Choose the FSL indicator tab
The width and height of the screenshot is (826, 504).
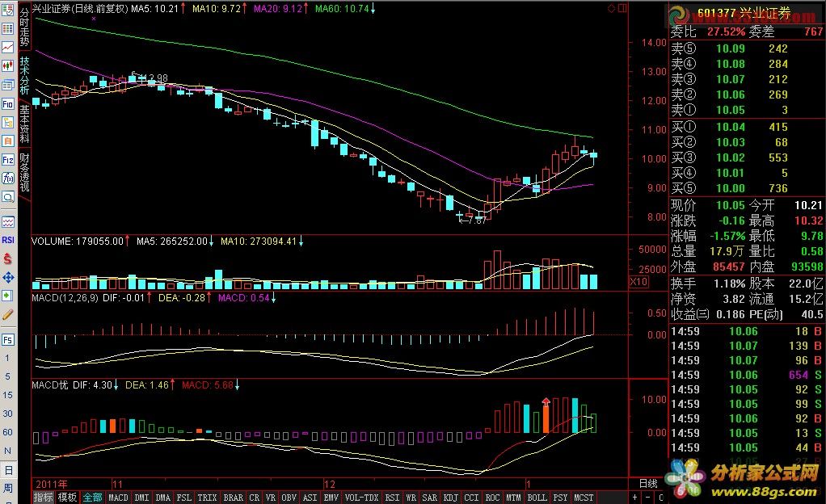[183, 498]
